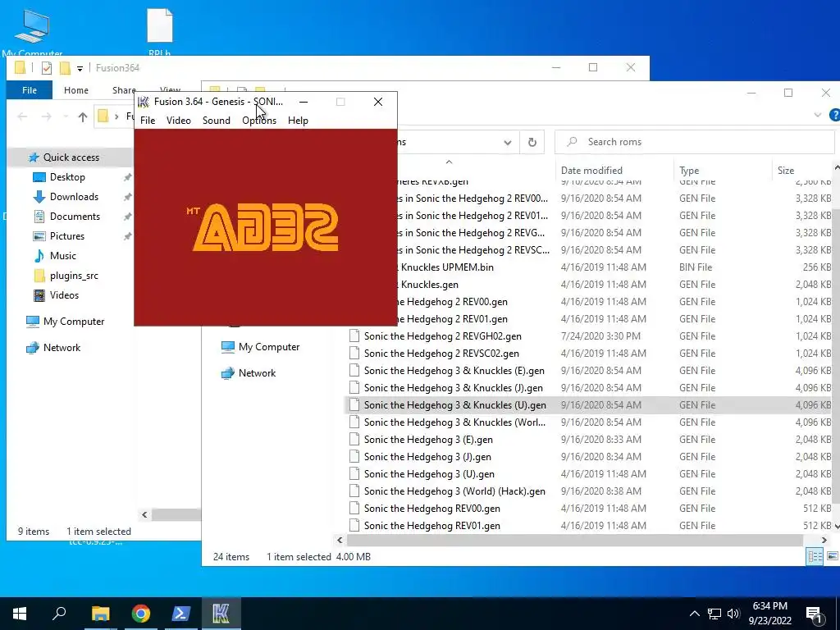Select Sonic the Hedgehog 3 & Knuckles (J).gen

453,388
